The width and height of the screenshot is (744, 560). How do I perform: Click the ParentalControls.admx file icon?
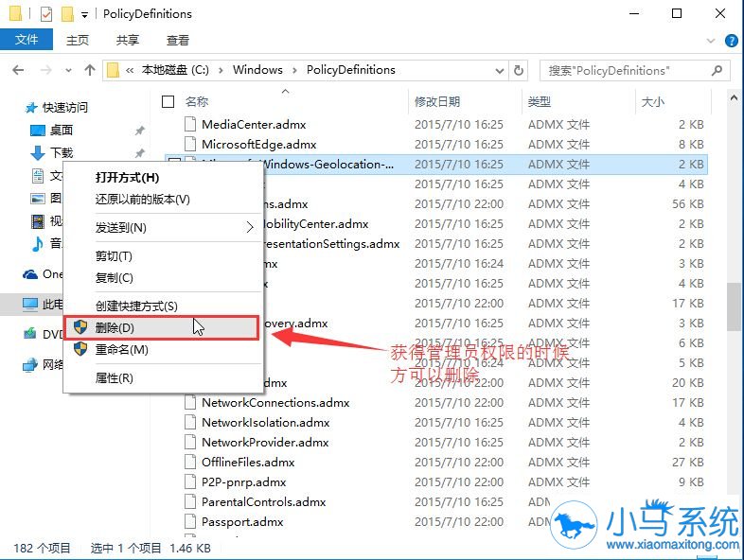point(190,501)
